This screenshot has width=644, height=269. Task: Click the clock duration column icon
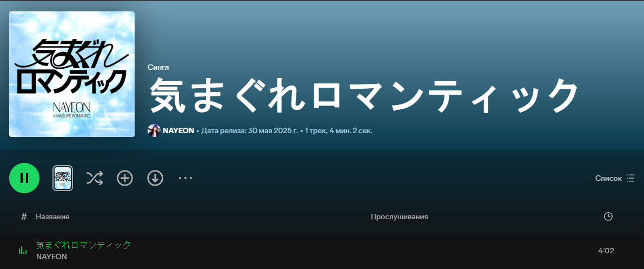coord(608,216)
